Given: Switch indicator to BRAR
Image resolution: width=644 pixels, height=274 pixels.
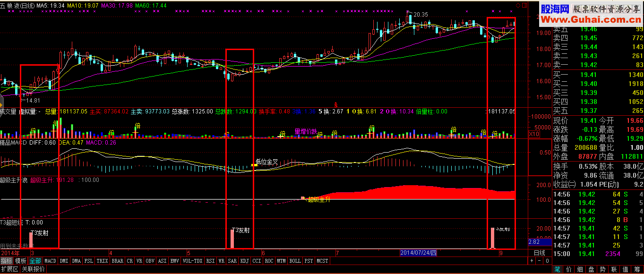Looking at the screenshot, I should pos(118,260).
